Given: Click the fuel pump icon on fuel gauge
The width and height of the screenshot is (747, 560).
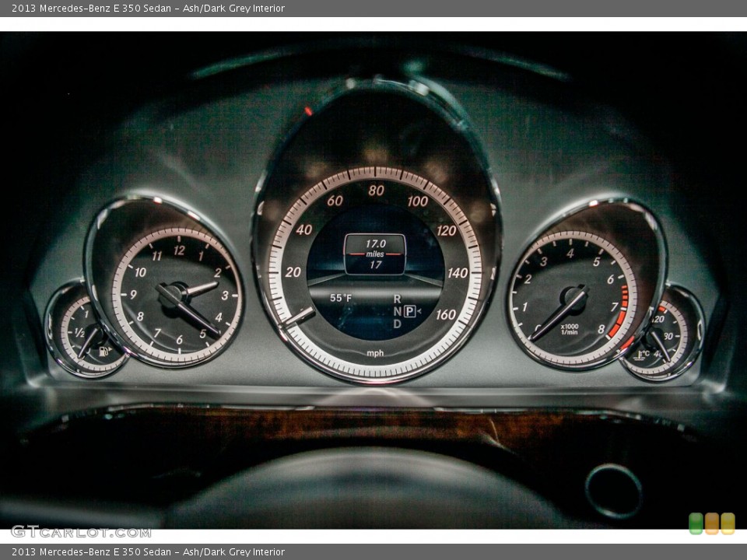Looking at the screenshot, I should point(103,352).
